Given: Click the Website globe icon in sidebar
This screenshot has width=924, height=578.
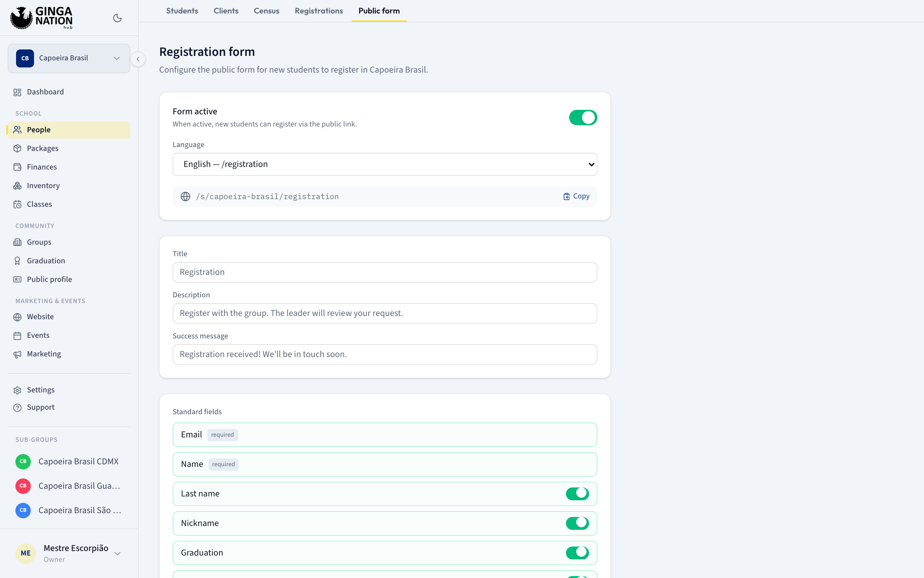Looking at the screenshot, I should point(17,317).
